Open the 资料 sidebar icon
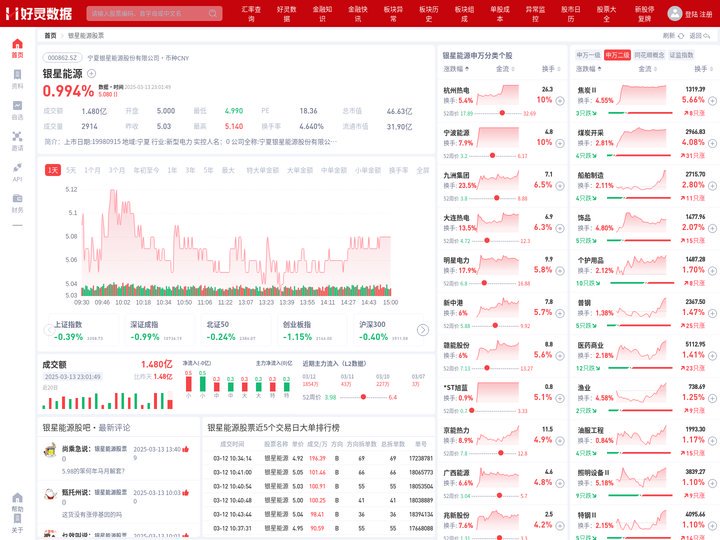This screenshot has height=540, width=720. [17, 74]
